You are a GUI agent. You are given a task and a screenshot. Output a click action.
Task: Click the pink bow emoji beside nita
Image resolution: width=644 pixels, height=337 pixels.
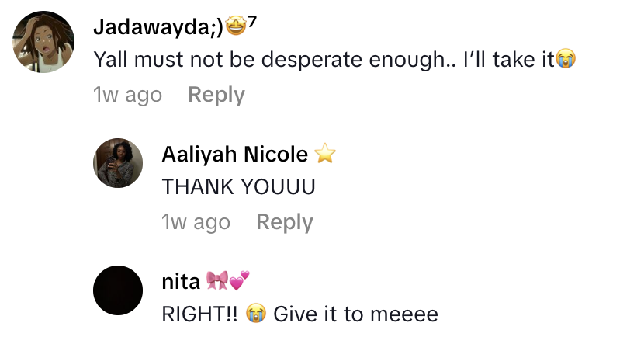pyautogui.click(x=217, y=281)
